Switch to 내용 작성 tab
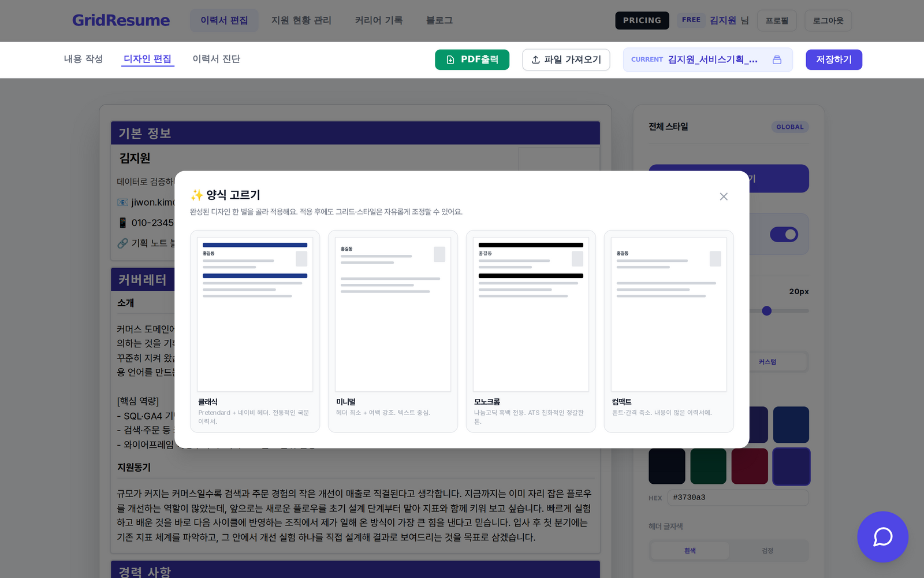The image size is (924, 578). click(83, 59)
